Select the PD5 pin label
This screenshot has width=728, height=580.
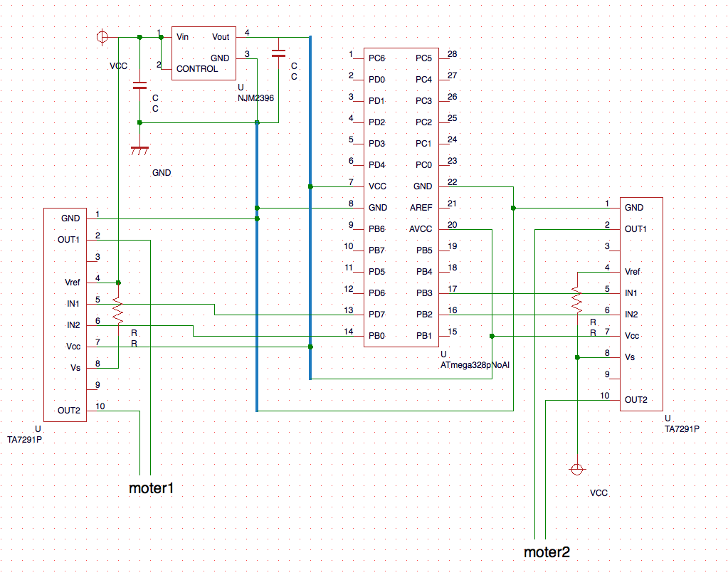(376, 272)
